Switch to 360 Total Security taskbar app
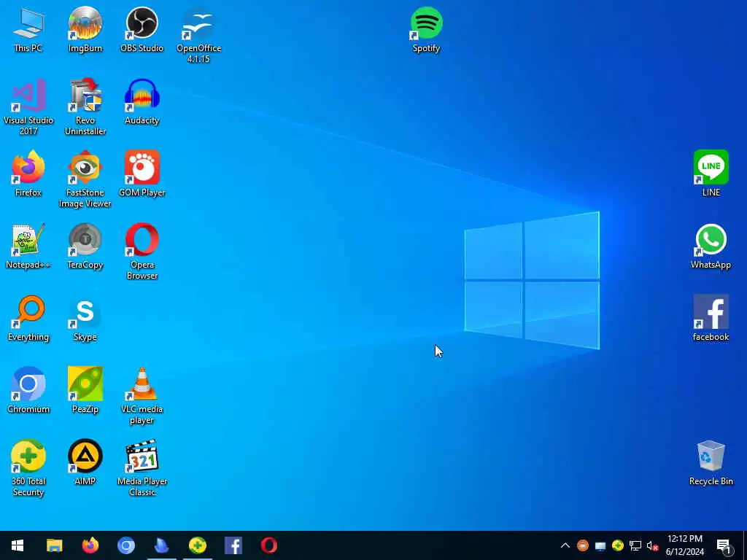The height and width of the screenshot is (560, 747). pos(198,545)
